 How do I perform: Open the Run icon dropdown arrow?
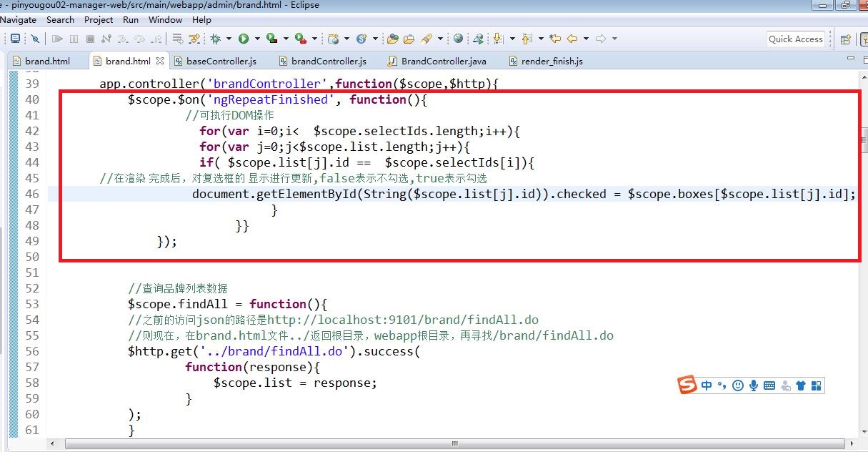coord(257,39)
